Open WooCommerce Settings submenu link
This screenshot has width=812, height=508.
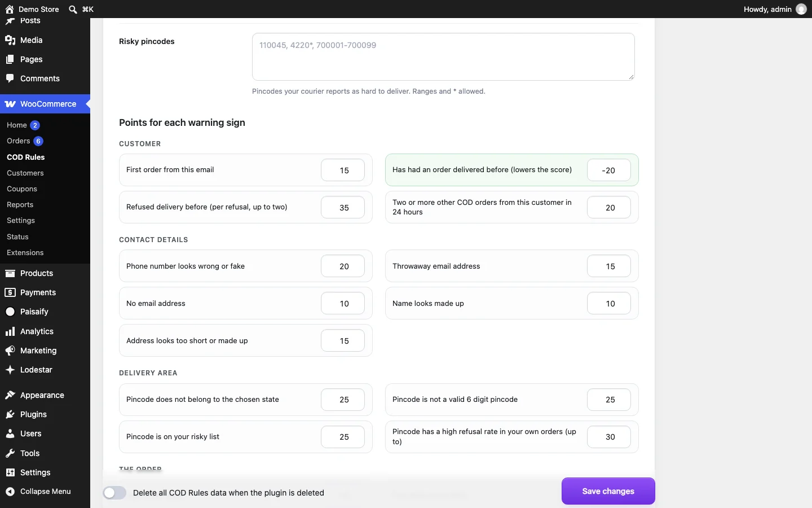(x=21, y=221)
